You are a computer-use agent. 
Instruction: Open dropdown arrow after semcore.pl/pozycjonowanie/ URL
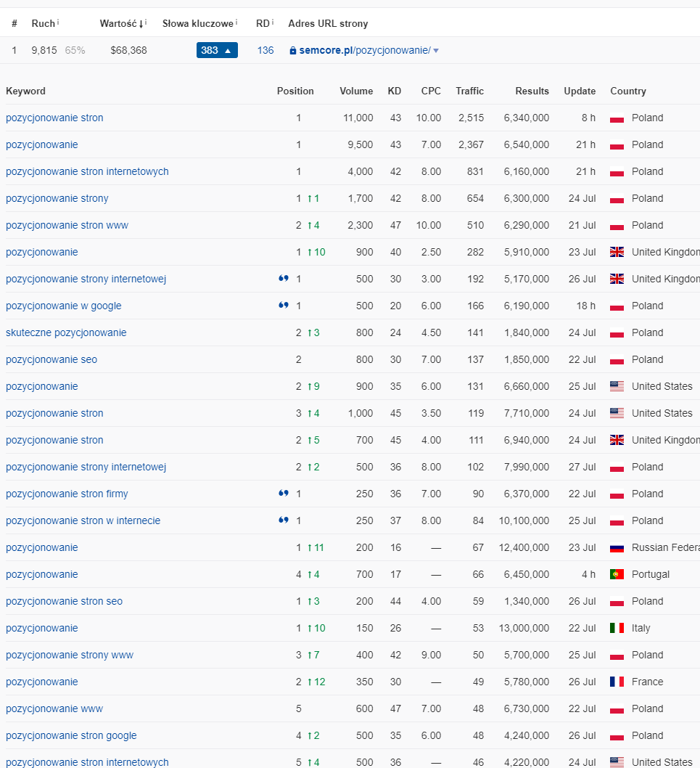[x=436, y=51]
